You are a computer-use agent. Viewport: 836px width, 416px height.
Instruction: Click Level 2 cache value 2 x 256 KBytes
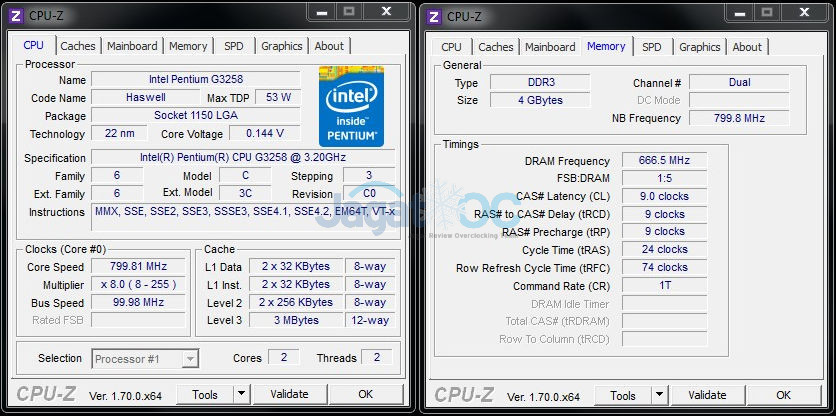(296, 302)
